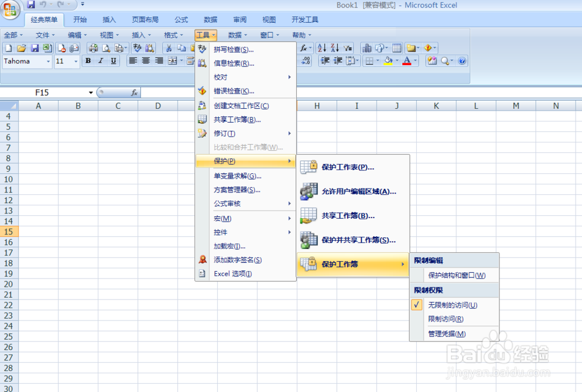Switch to the 开发工具 ribbon tab
Viewport: 582px width, 392px height.
(x=305, y=20)
